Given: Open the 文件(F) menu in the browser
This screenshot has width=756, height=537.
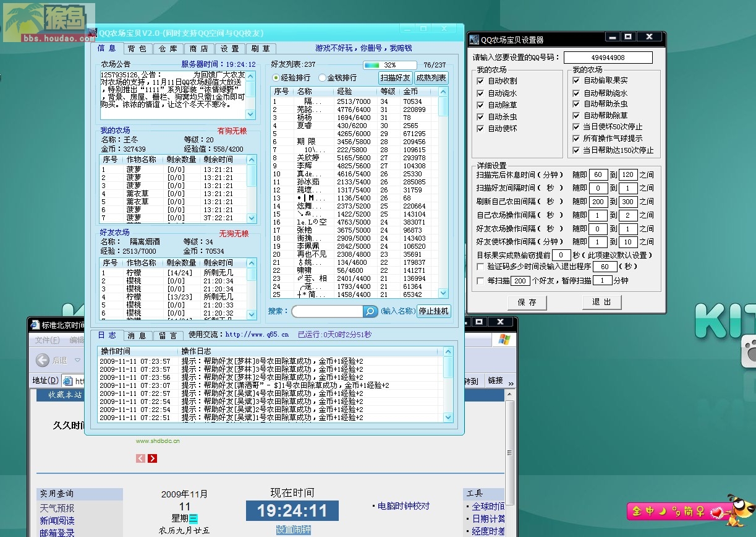Looking at the screenshot, I should (48, 340).
